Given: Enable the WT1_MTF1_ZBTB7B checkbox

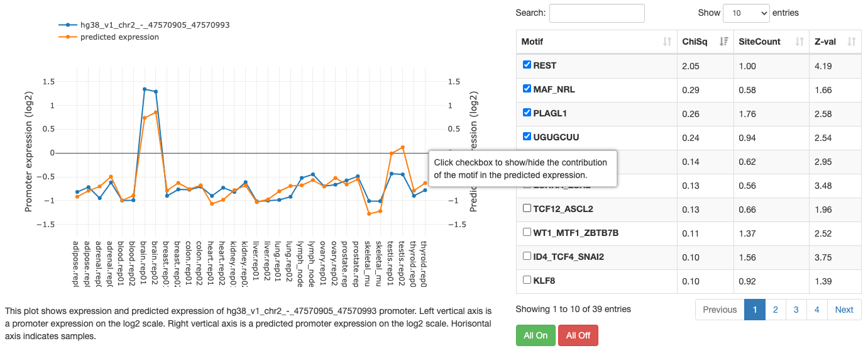Looking at the screenshot, I should 527,232.
